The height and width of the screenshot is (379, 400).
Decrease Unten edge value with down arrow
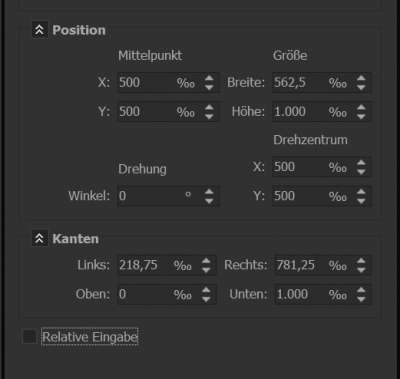point(361,299)
